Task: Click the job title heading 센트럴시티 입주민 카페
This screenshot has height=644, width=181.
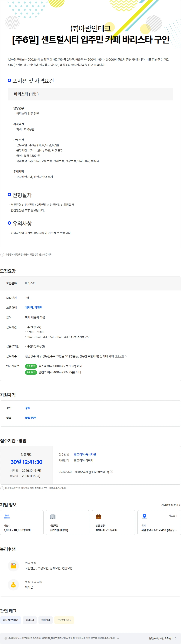Action: pos(91,40)
